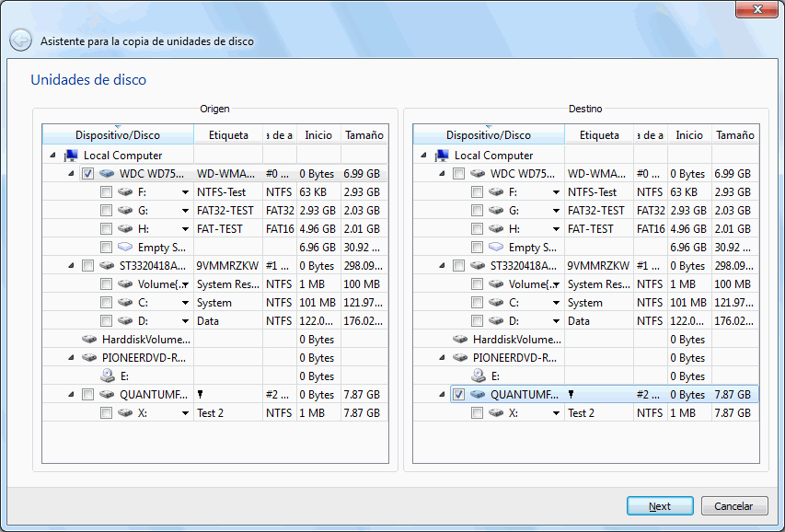Click F: volume icon in Origen
This screenshot has height=532, width=785.
(x=125, y=191)
